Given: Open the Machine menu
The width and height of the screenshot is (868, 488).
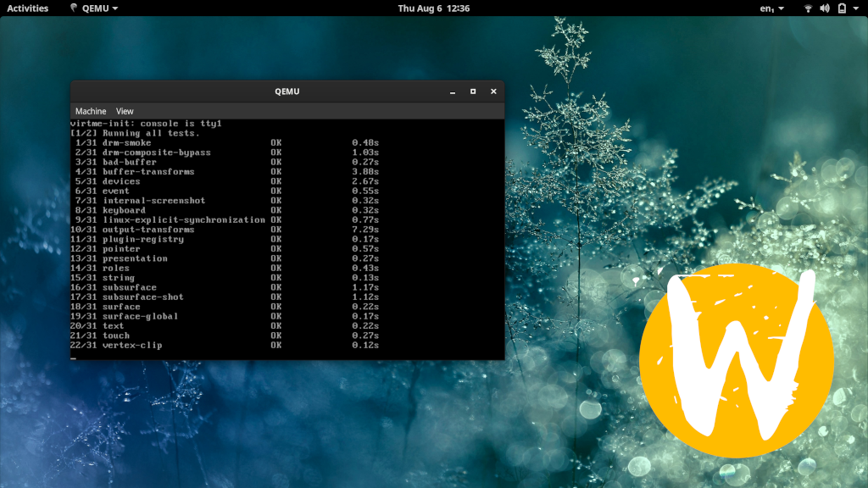Looking at the screenshot, I should click(91, 111).
